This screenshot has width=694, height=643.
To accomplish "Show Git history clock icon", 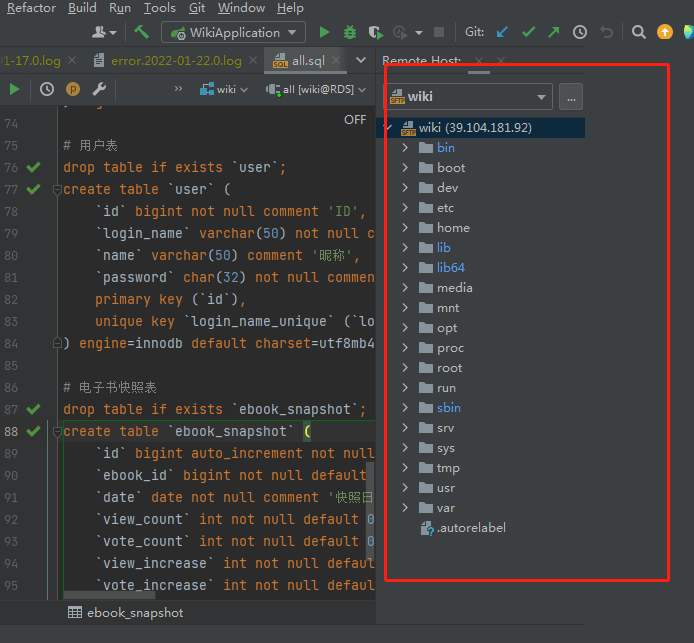I will (579, 32).
